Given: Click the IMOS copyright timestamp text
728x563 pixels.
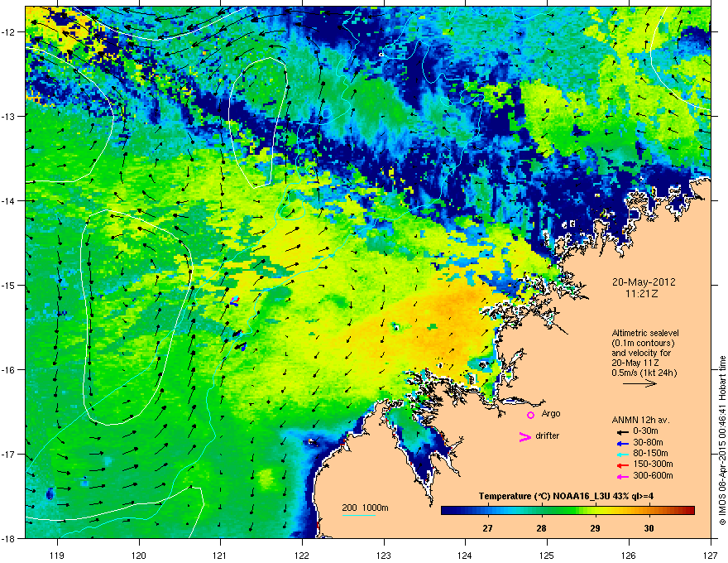Looking at the screenshot, I should click(722, 441).
